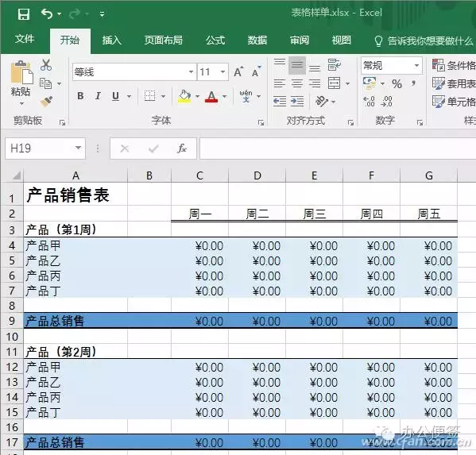This screenshot has width=476, height=455.
Task: Click the 单元格样式 cell styles button
Action: (x=454, y=102)
